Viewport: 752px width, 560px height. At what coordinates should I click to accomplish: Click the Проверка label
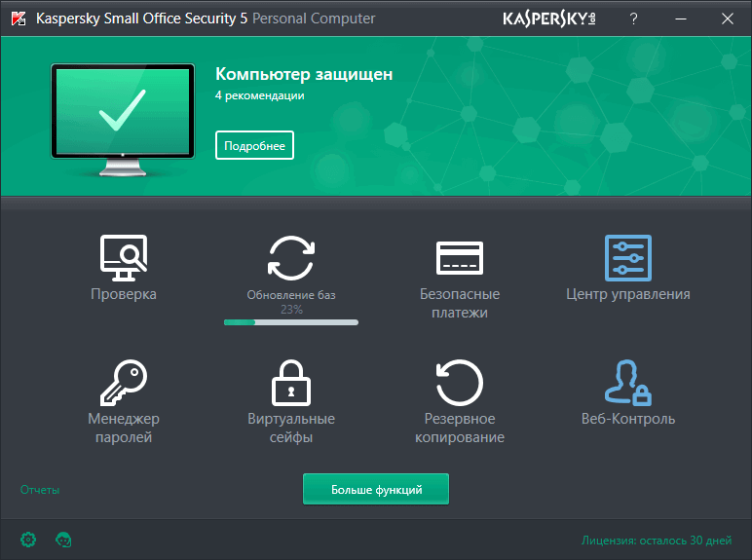[124, 294]
